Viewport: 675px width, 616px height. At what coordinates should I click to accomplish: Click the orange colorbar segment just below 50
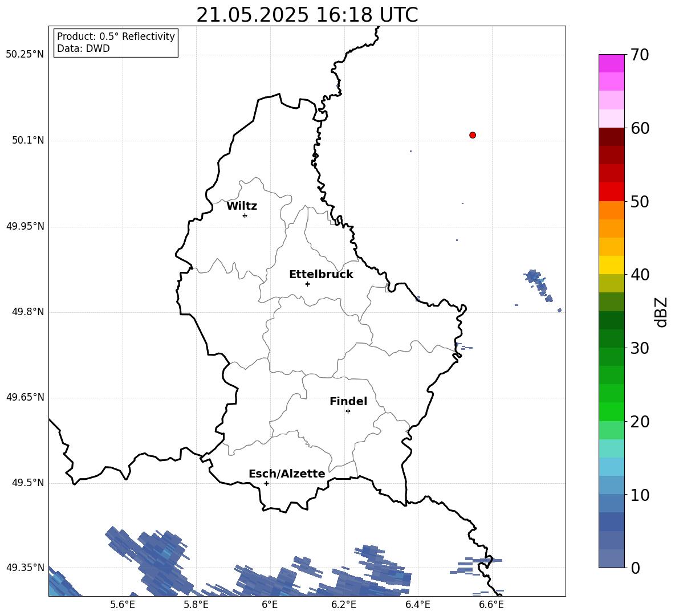611,210
